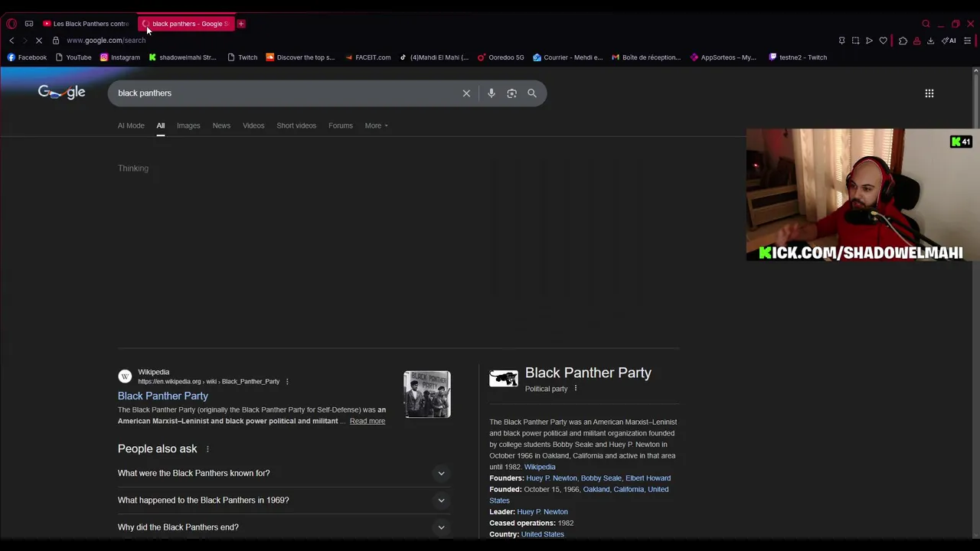Open the account profile icon
The width and height of the screenshot is (980, 551).
(916, 41)
